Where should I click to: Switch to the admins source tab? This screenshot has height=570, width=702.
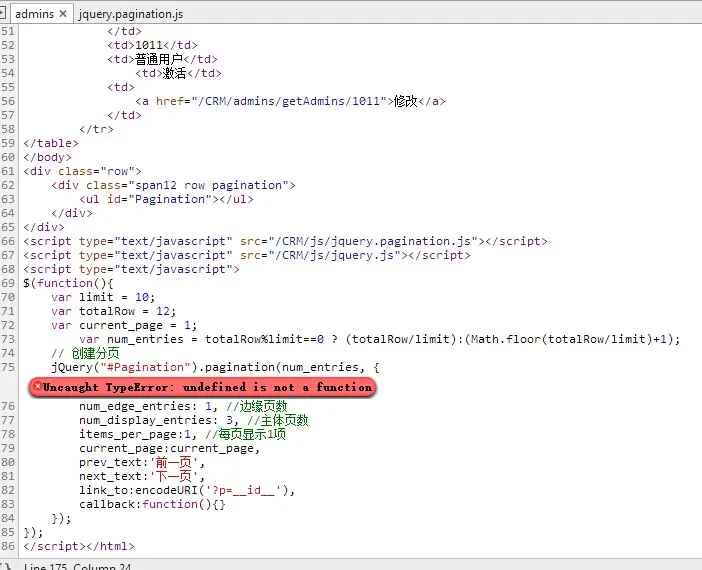[x=34, y=14]
